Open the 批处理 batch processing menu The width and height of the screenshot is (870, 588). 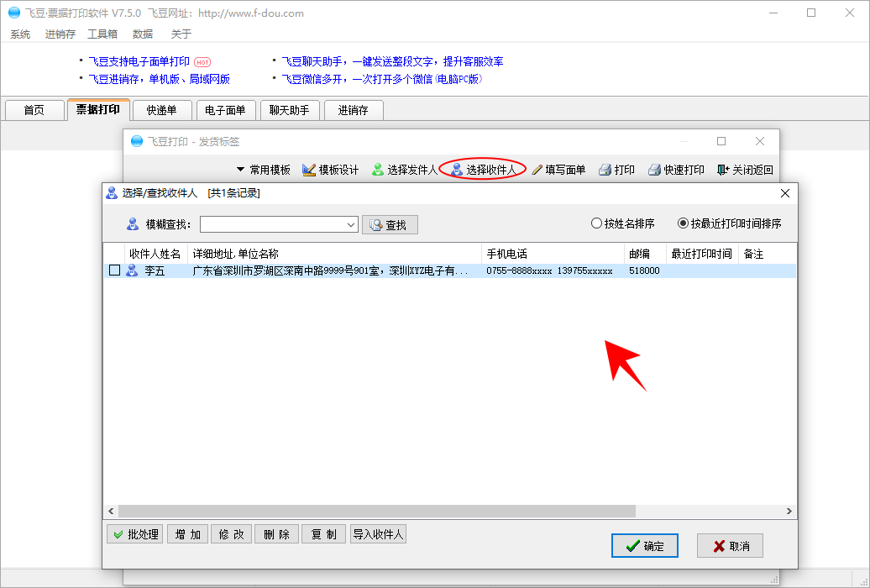coord(134,534)
